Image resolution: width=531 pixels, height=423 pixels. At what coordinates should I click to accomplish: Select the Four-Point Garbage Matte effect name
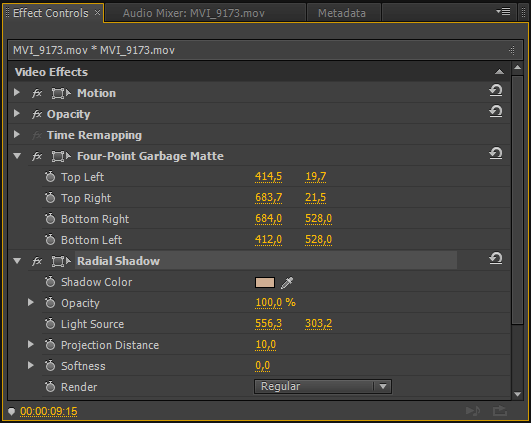(x=150, y=156)
